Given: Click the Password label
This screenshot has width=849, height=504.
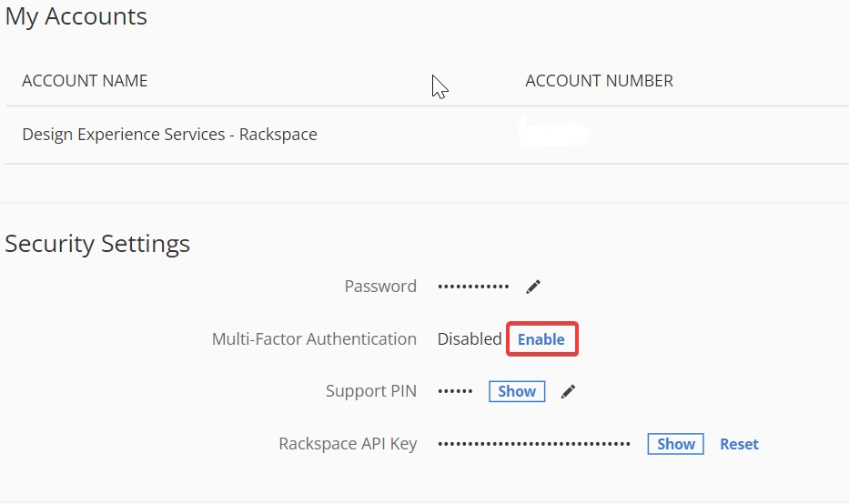Looking at the screenshot, I should pyautogui.click(x=380, y=286).
